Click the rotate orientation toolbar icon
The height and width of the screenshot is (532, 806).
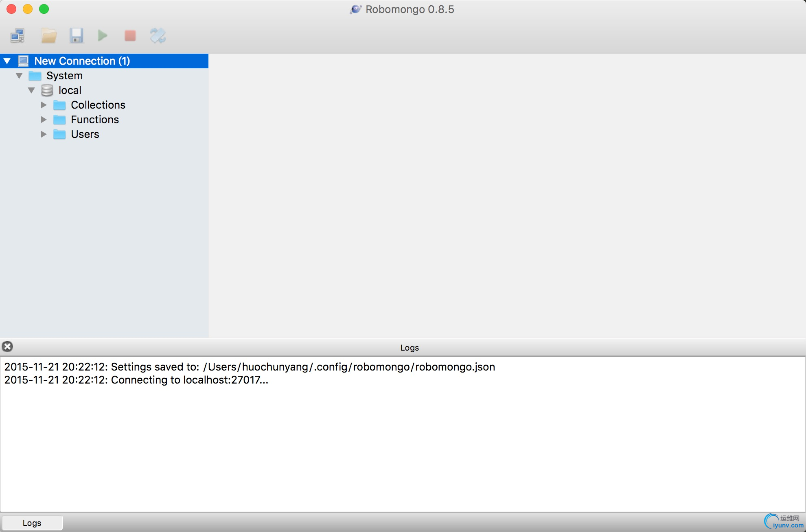[158, 36]
